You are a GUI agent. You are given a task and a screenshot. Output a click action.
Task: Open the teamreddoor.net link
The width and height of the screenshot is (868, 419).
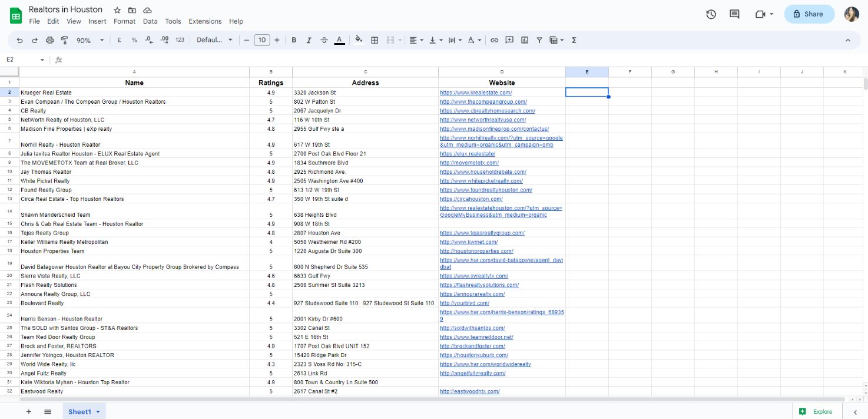coord(476,337)
